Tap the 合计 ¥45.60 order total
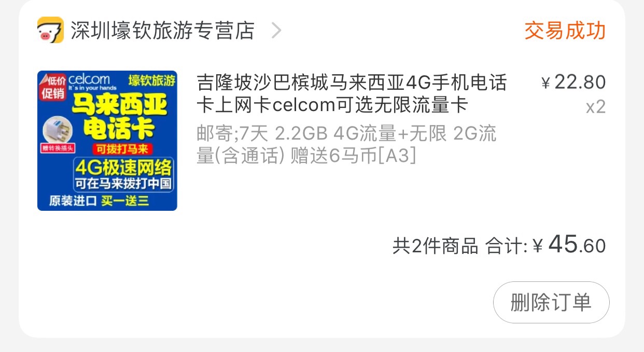The height and width of the screenshot is (352, 644). click(545, 245)
